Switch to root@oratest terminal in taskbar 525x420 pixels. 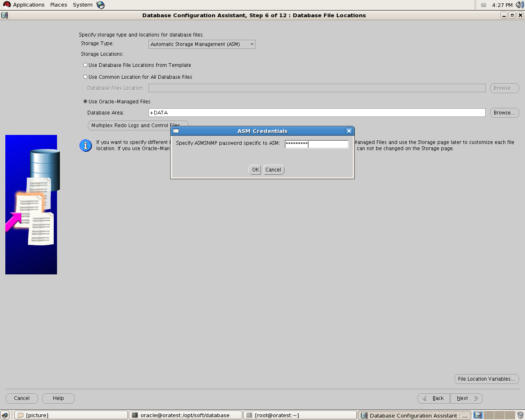300,415
